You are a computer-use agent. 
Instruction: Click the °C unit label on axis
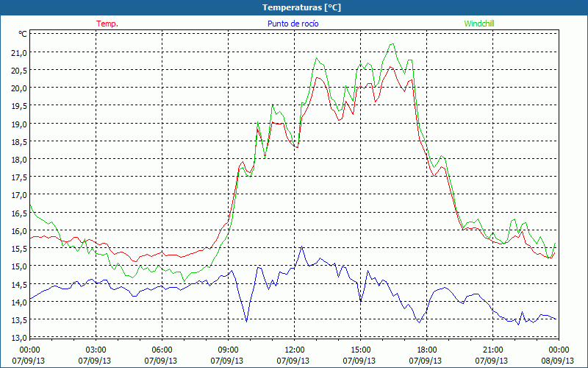click(x=23, y=34)
